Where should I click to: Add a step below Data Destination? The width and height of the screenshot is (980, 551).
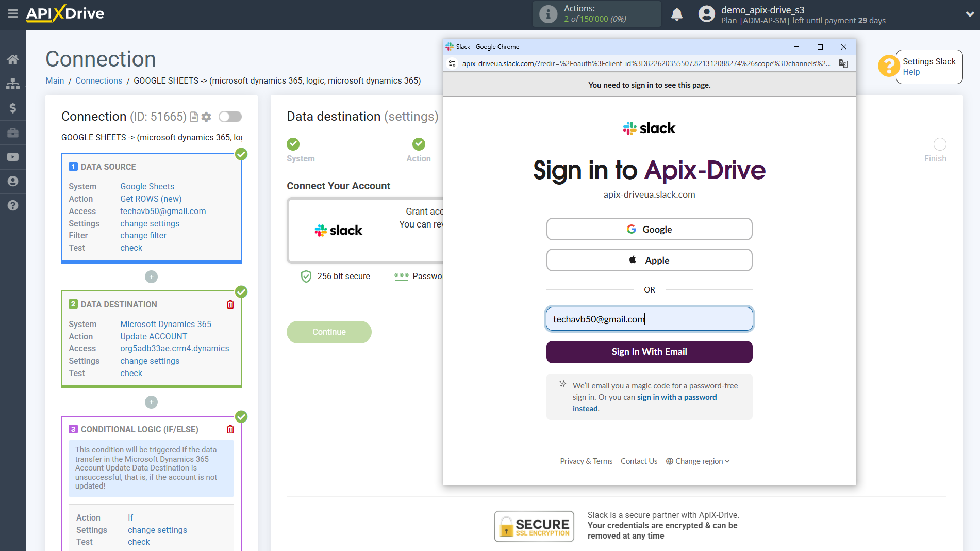pos(151,402)
